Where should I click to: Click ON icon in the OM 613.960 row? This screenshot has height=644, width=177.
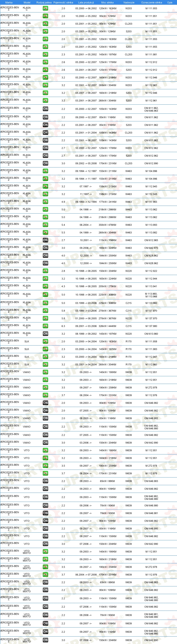[45, 334]
